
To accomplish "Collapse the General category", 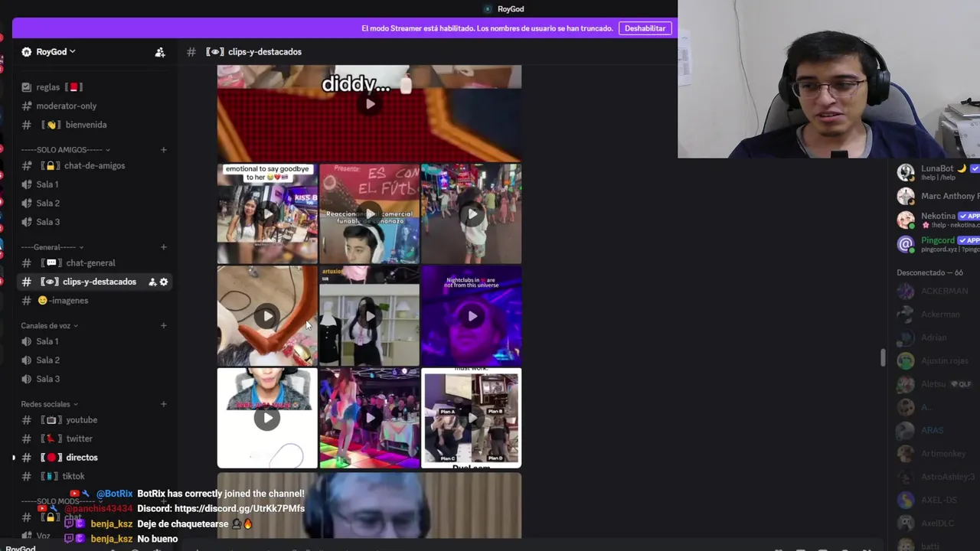I will [x=52, y=247].
